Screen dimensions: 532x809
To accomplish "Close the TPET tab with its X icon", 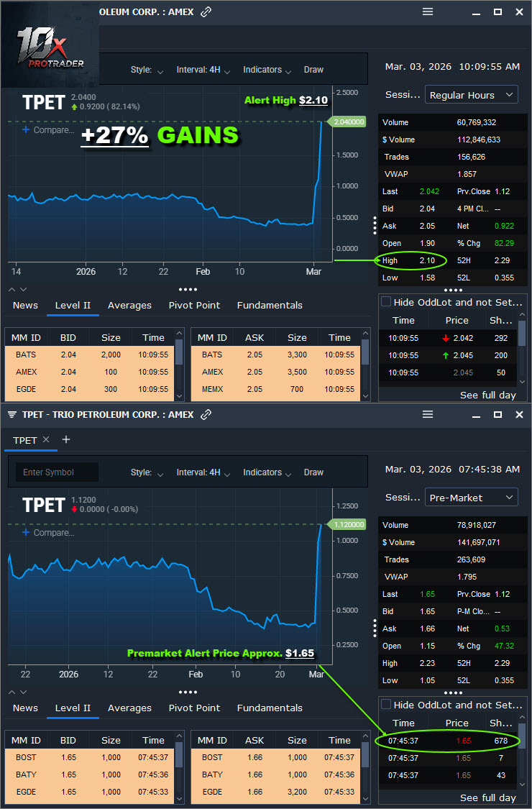I will (x=46, y=439).
